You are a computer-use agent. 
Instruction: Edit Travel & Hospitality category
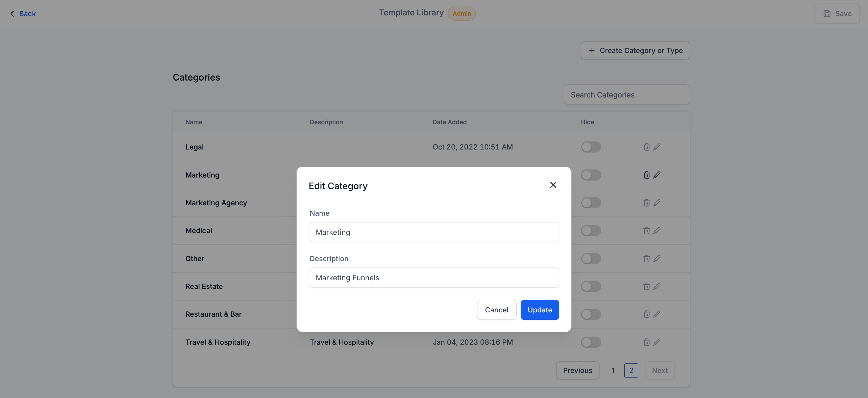tap(657, 342)
